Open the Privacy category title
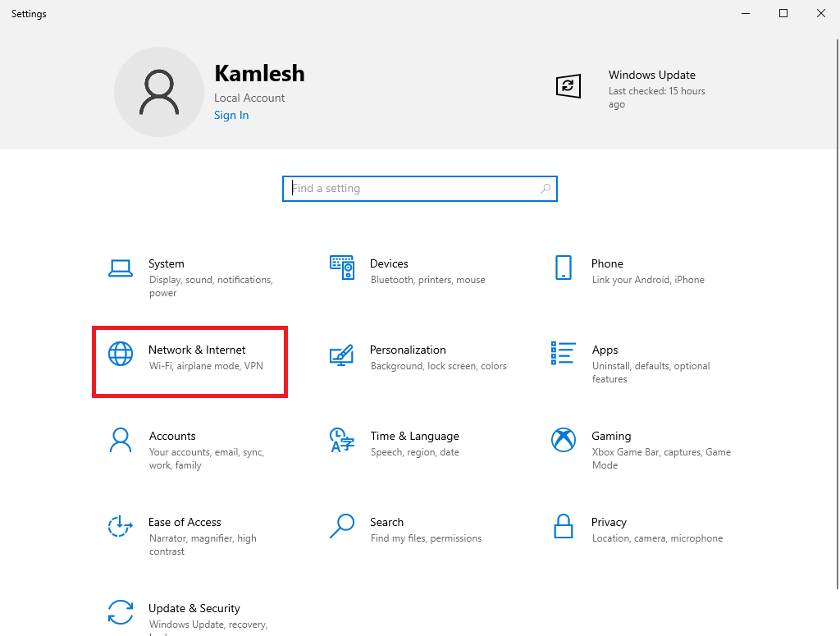Image resolution: width=840 pixels, height=636 pixels. pyautogui.click(x=609, y=523)
